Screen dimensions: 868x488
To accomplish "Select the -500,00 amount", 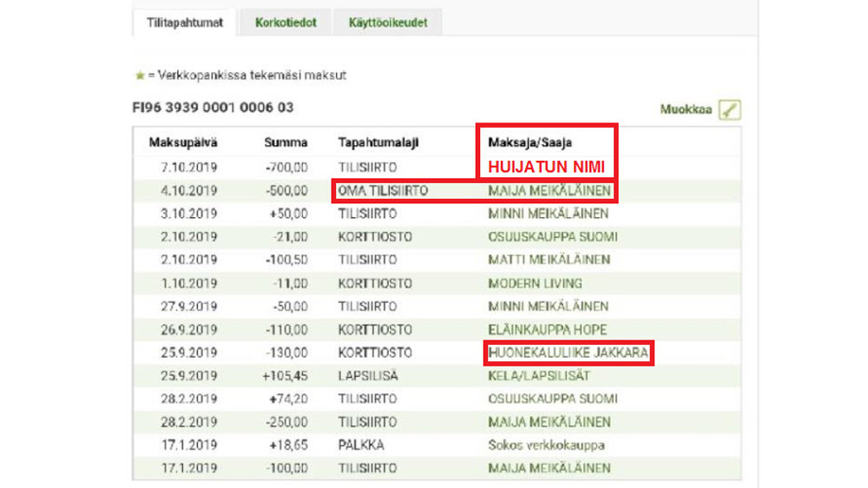I will (x=286, y=190).
